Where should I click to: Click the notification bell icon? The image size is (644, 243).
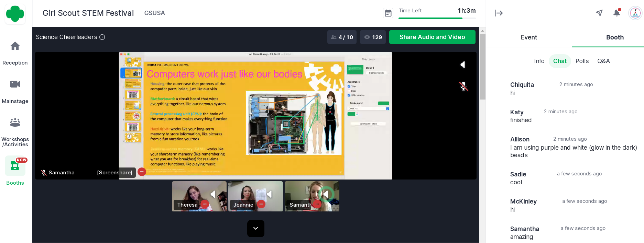(x=616, y=13)
